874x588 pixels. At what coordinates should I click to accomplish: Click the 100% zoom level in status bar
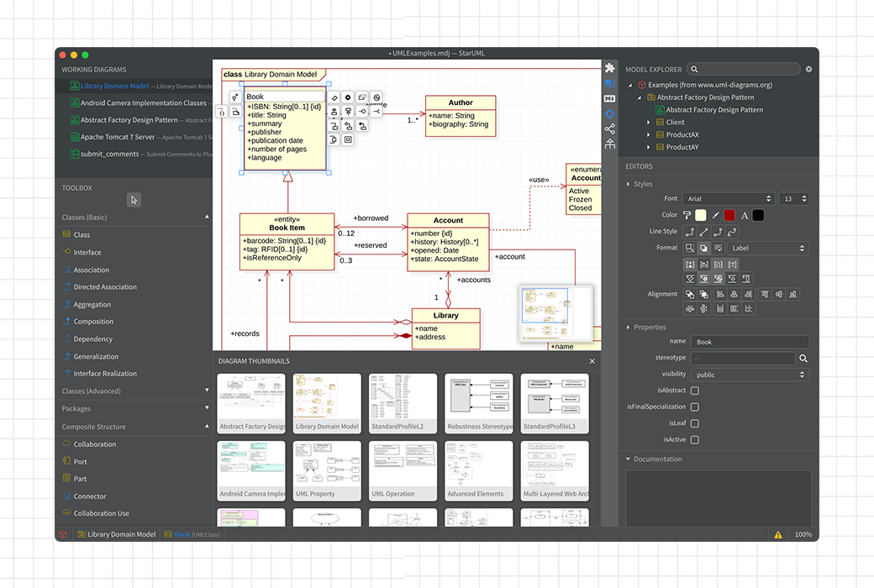click(803, 534)
